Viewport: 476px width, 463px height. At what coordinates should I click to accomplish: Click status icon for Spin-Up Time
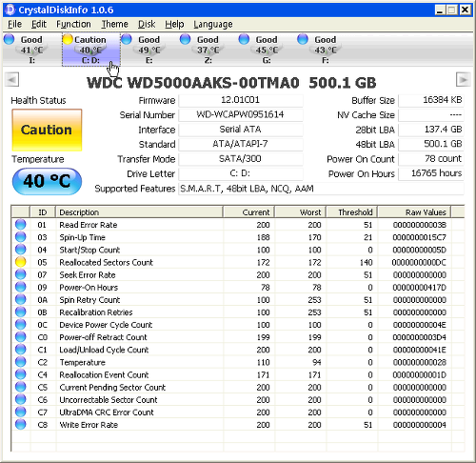21,237
